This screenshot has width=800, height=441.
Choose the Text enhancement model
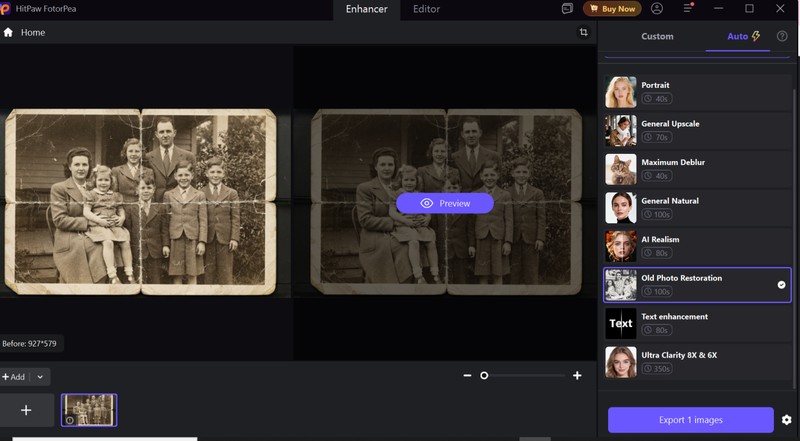(697, 323)
